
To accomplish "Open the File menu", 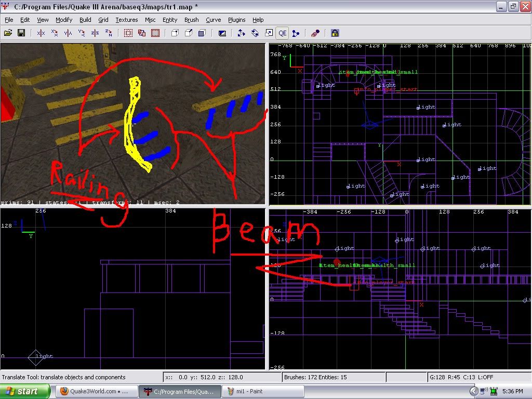I will tap(9, 20).
